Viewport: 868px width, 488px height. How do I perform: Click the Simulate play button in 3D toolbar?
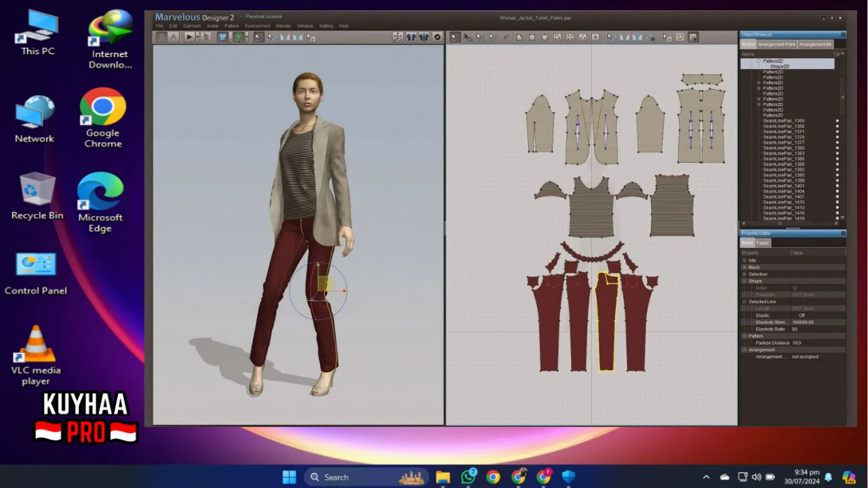click(189, 37)
